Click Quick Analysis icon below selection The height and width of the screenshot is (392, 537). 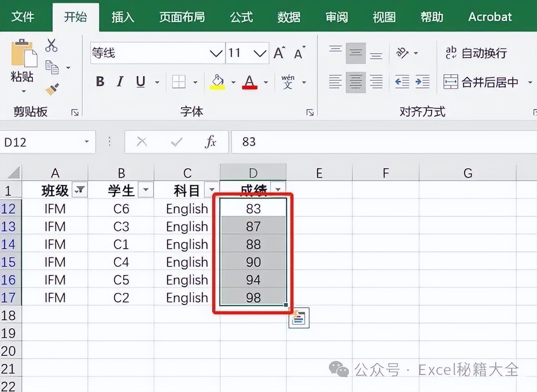click(299, 318)
